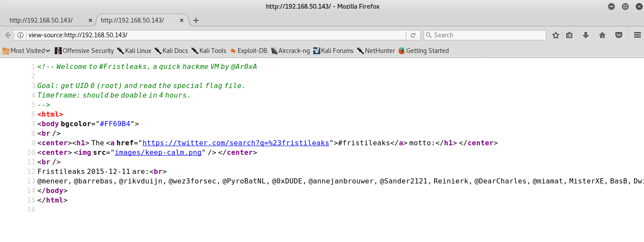Open the Downloads arrow icon
Image resolution: width=644 pixels, height=242 pixels.
(x=586, y=35)
